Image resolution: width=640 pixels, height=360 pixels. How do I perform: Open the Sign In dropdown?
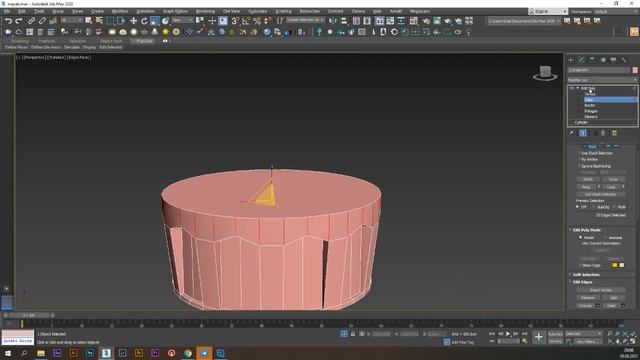548,11
